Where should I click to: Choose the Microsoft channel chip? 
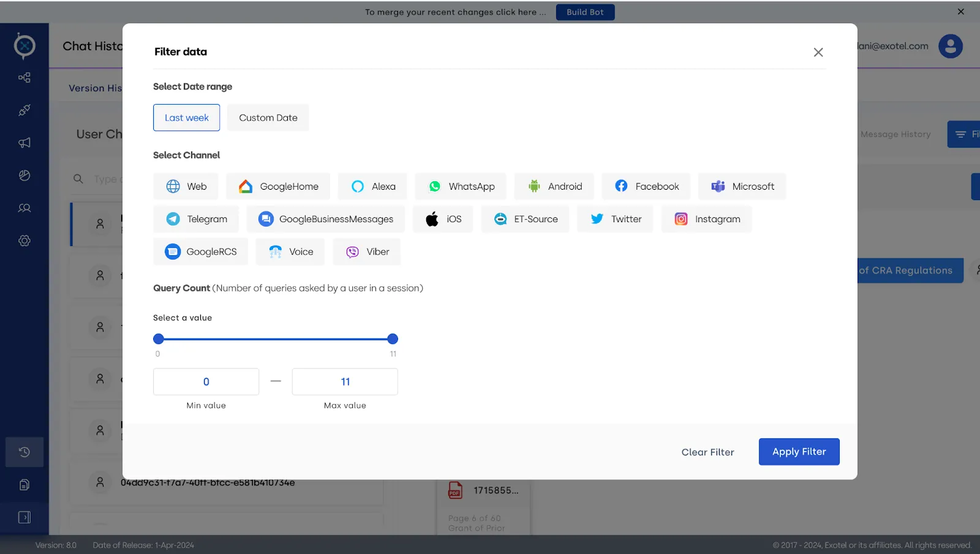coord(742,186)
